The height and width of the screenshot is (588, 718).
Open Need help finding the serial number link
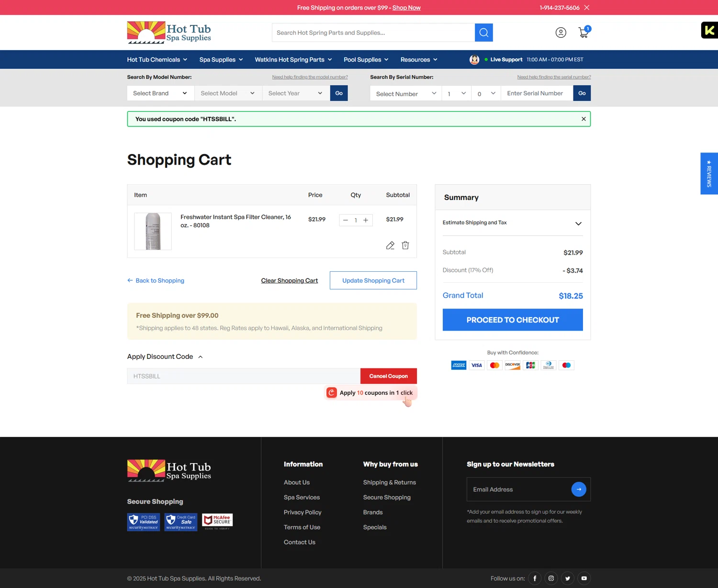pyautogui.click(x=554, y=77)
